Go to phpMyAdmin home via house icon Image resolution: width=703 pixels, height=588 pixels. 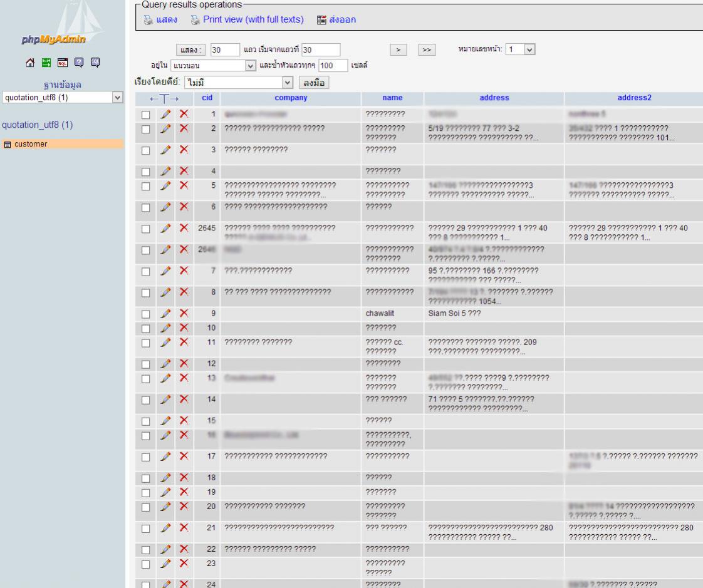(30, 63)
